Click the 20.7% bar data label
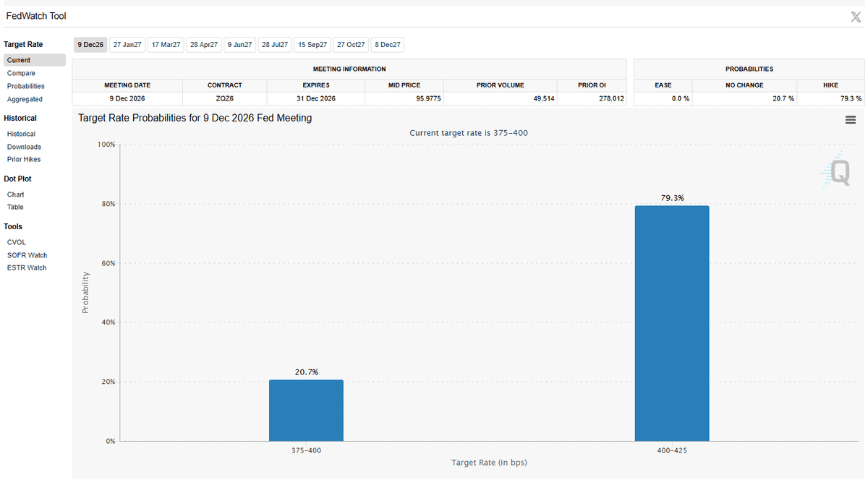The height and width of the screenshot is (480, 868). tap(306, 372)
